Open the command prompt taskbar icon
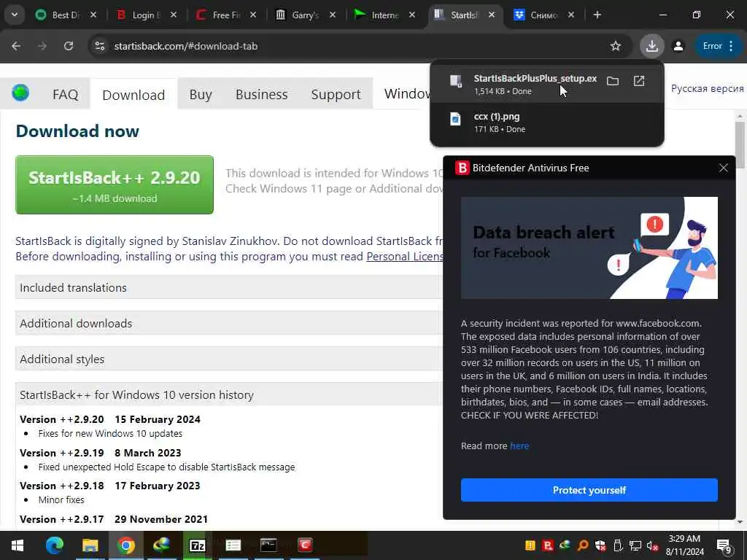Image resolution: width=747 pixels, height=560 pixels. tap(268, 545)
